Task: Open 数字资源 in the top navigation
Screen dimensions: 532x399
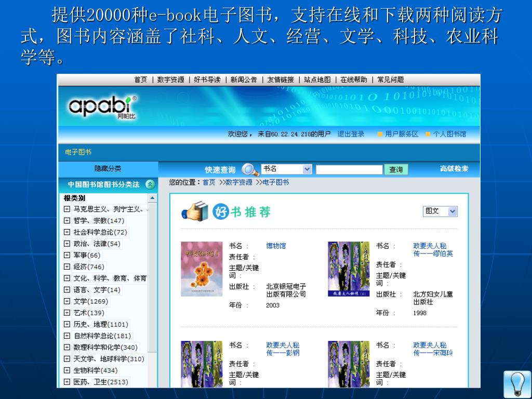Action: pos(170,79)
